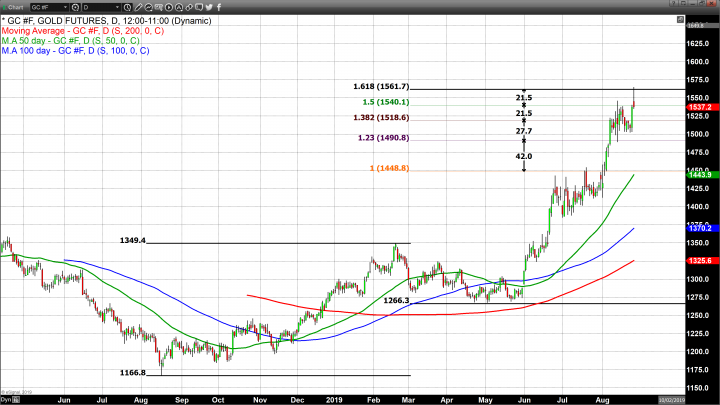Click the clock time template icon

point(127,7)
